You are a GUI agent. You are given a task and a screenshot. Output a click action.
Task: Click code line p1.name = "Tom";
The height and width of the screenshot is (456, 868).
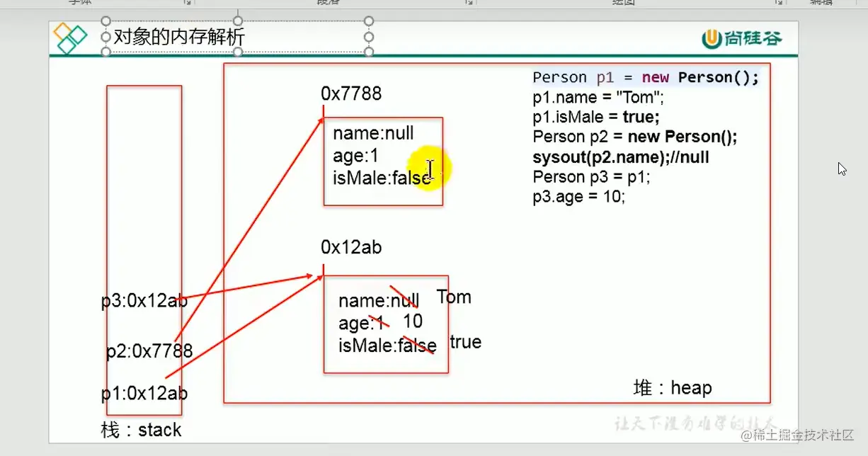coord(599,98)
